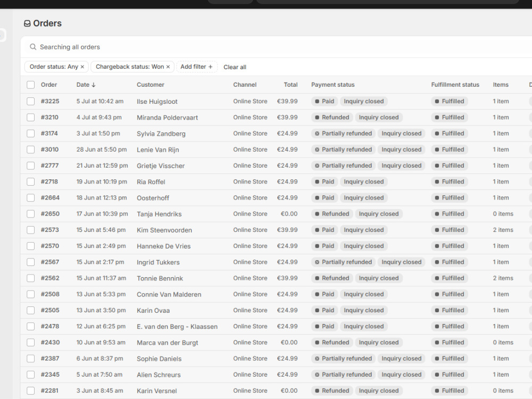Click Clear all filters

[235, 67]
